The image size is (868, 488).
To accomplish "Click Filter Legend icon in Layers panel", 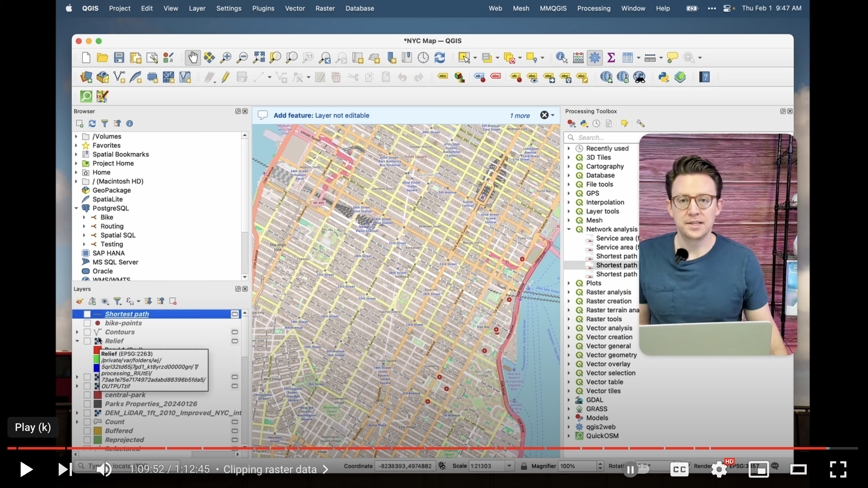I will (117, 301).
